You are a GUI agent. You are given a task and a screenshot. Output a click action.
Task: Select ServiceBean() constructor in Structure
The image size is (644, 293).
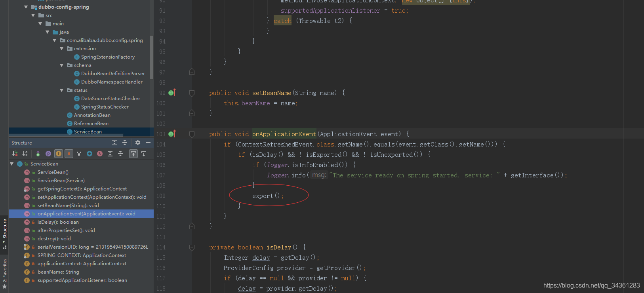53,172
